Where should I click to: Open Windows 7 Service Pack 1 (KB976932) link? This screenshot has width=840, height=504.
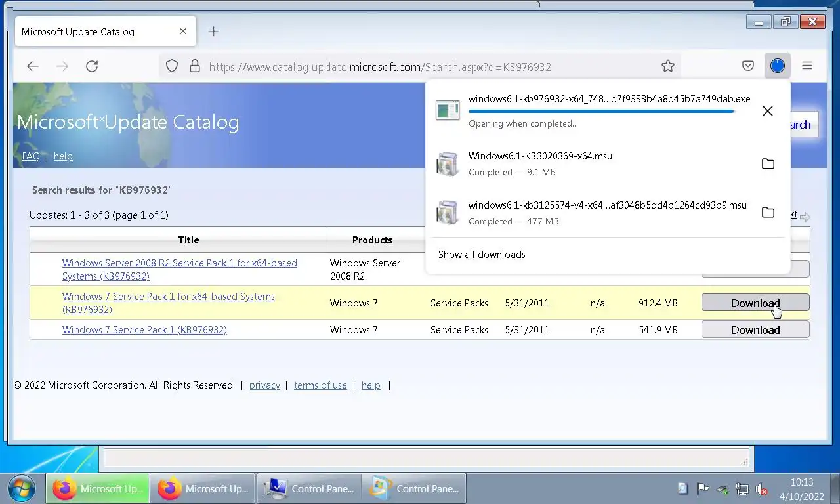144,330
